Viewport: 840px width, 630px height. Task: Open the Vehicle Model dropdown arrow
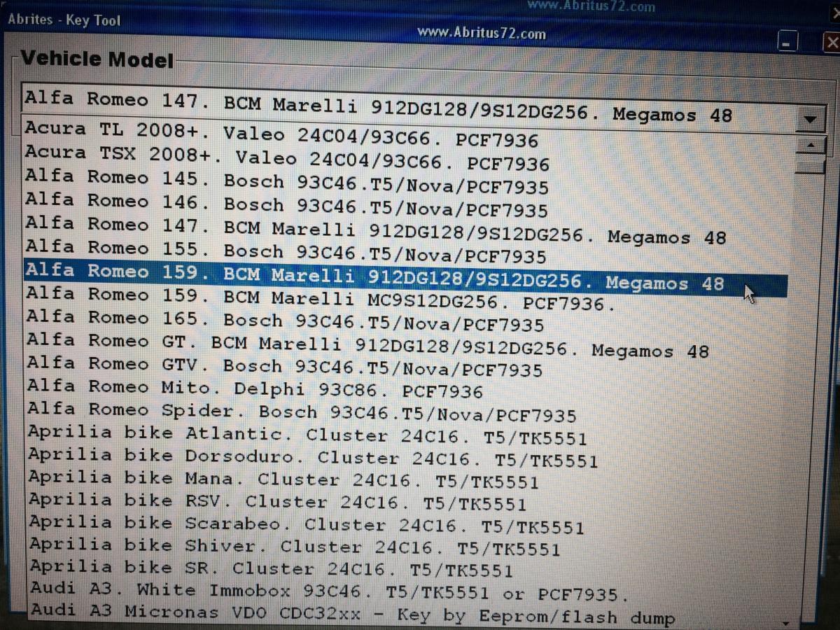pyautogui.click(x=810, y=120)
